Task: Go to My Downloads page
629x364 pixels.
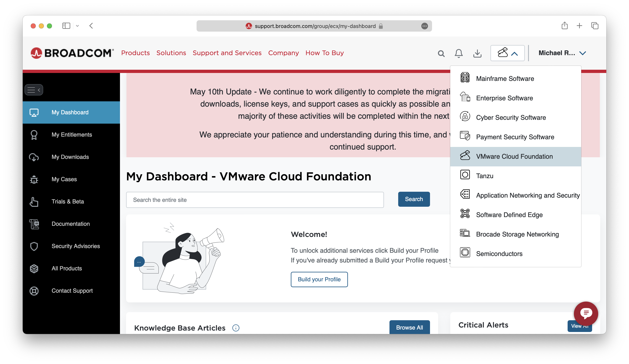Action: tap(71, 157)
